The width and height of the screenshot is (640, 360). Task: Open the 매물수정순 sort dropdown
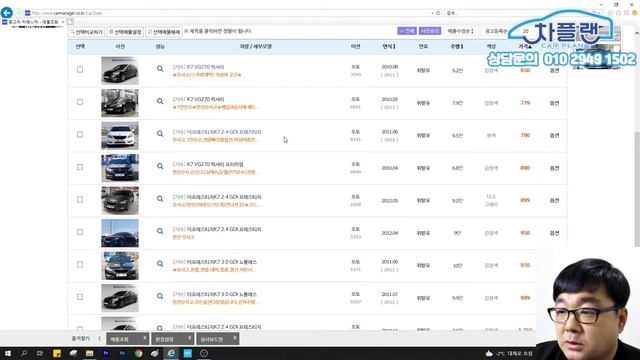point(460,31)
